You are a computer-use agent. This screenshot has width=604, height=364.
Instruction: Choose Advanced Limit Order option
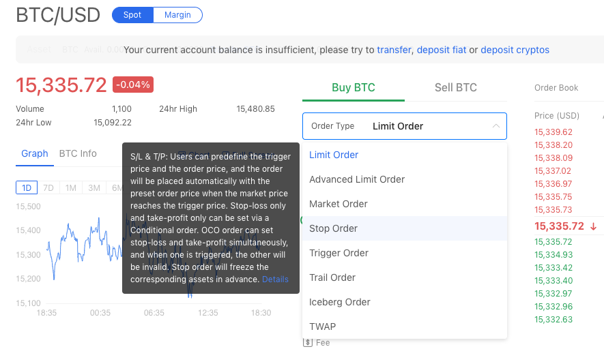tap(357, 179)
